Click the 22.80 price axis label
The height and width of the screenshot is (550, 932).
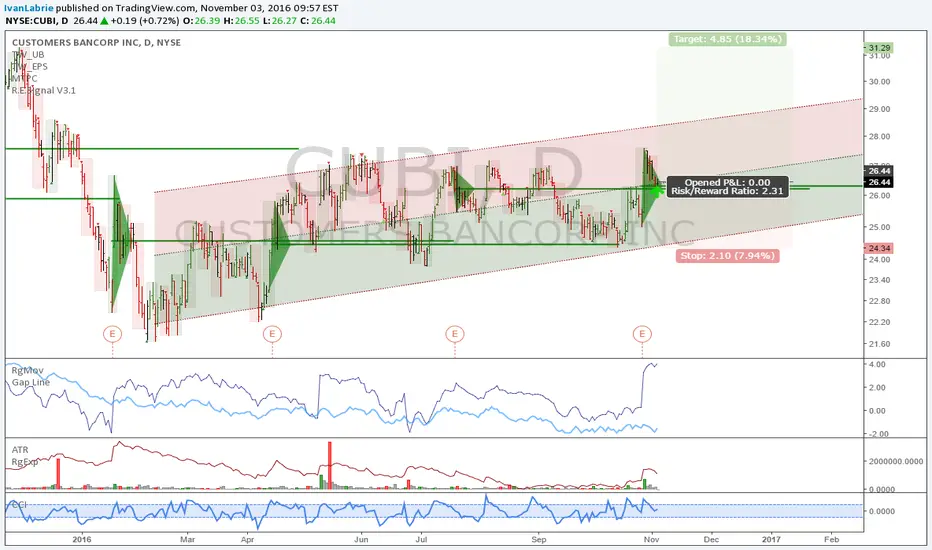[879, 301]
